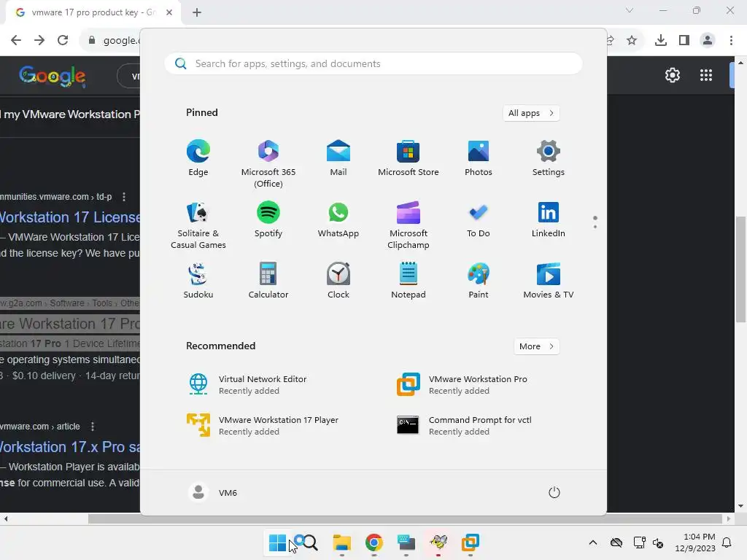Open the To Do app
Screen dimensions: 747x560
click(x=479, y=220)
